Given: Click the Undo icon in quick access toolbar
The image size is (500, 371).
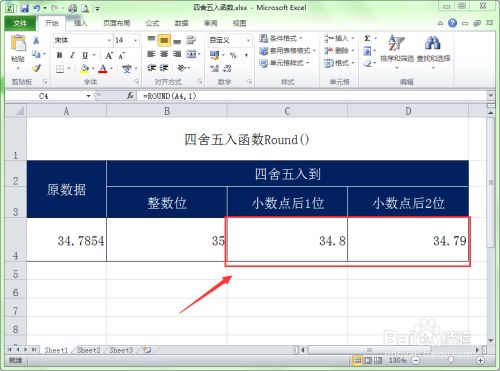Looking at the screenshot, I should (x=36, y=8).
